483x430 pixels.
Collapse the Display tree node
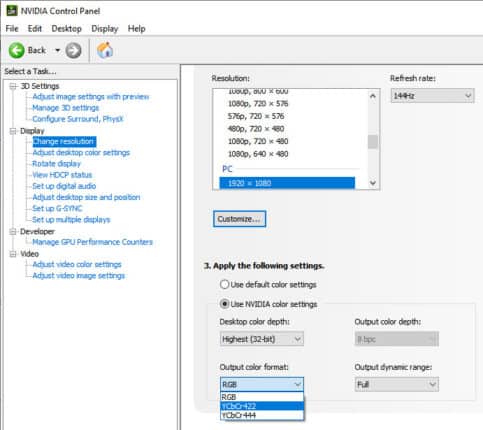[13, 131]
